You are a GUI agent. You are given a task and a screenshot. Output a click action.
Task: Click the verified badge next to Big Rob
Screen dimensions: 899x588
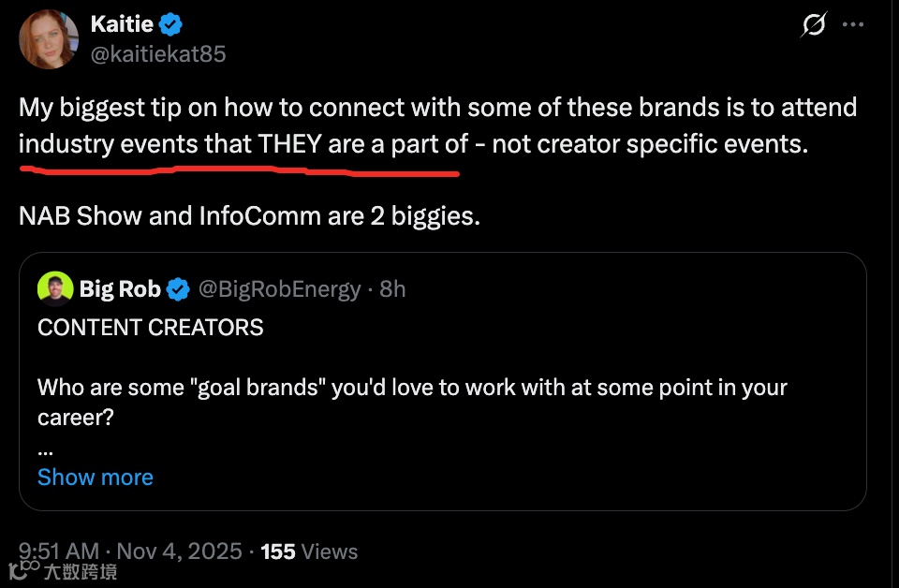[x=178, y=289]
